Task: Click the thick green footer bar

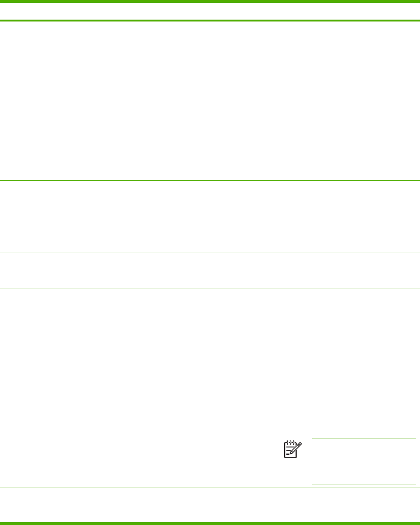Action: coord(210,523)
